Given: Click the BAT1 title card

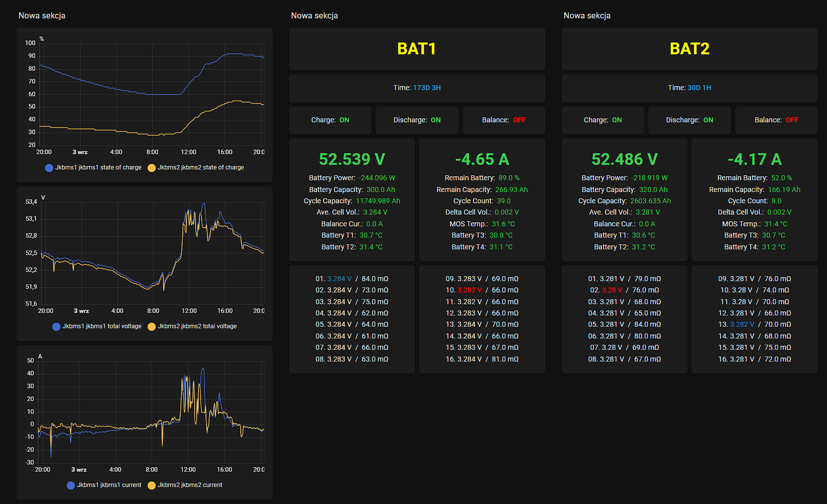Looking at the screenshot, I should pos(417,49).
